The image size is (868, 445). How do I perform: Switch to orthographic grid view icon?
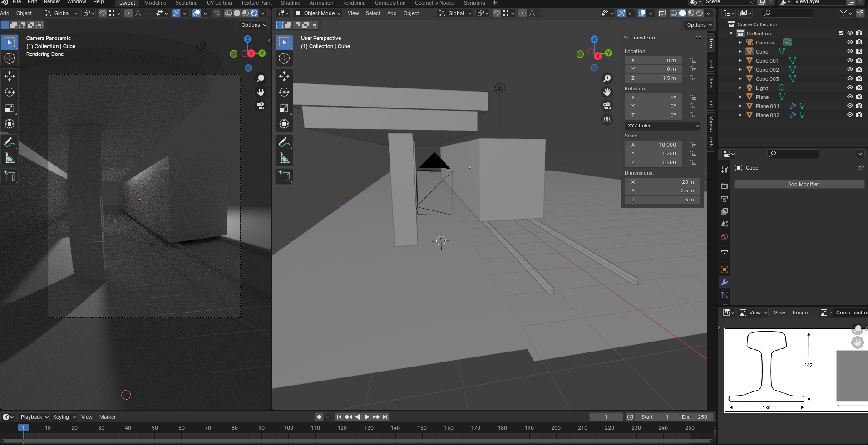pos(607,120)
